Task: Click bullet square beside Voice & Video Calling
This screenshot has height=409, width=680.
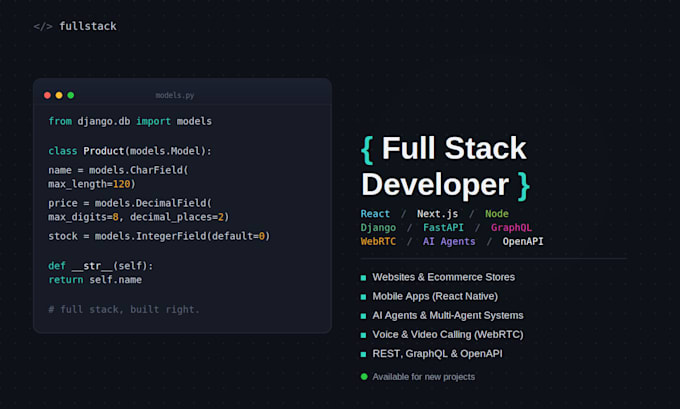Action: click(x=363, y=335)
